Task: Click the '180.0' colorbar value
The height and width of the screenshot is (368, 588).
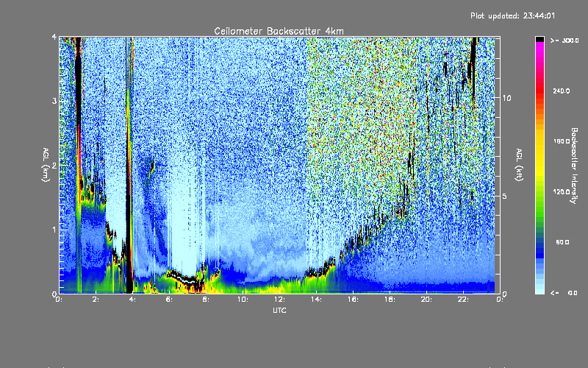Action: [562, 141]
